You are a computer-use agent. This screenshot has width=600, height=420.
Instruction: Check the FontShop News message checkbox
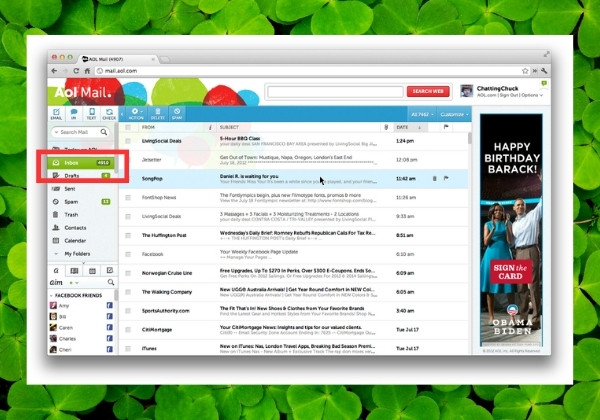[128, 198]
